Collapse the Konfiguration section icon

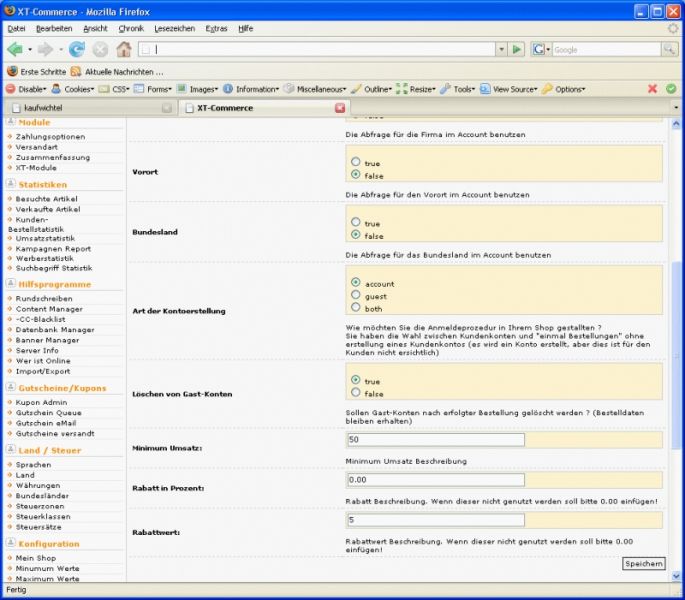[x=11, y=543]
